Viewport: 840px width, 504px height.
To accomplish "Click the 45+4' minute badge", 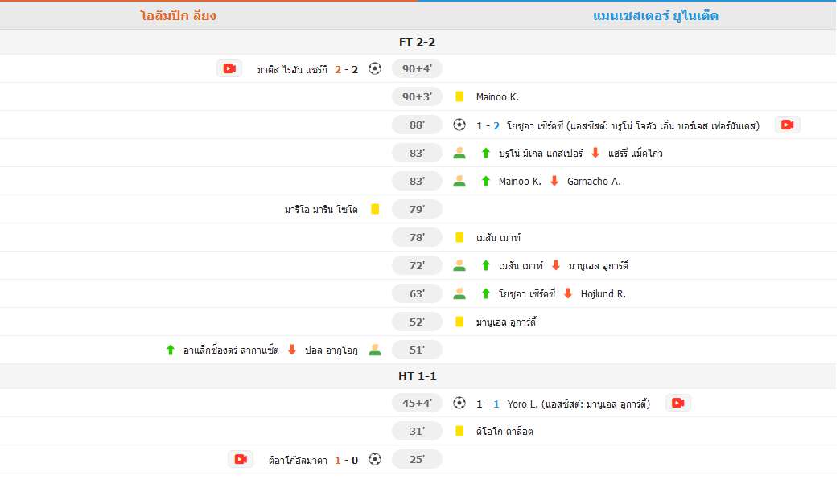I will [x=417, y=403].
